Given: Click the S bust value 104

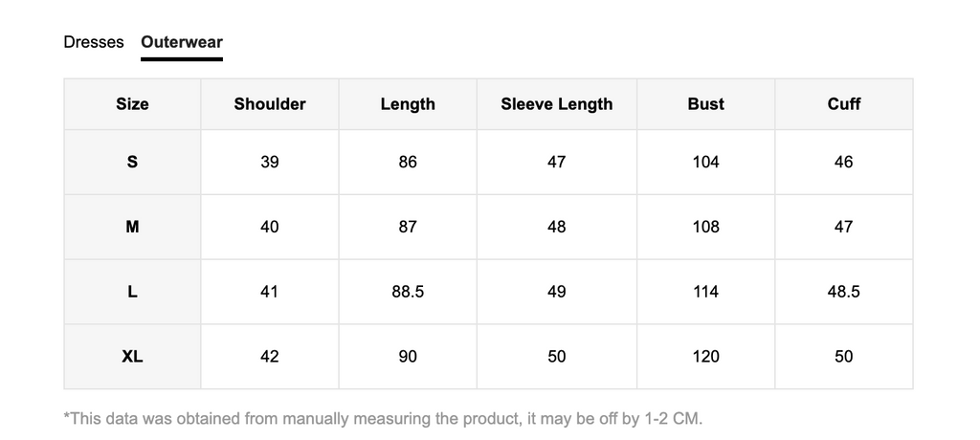Looking at the screenshot, I should point(706,162).
